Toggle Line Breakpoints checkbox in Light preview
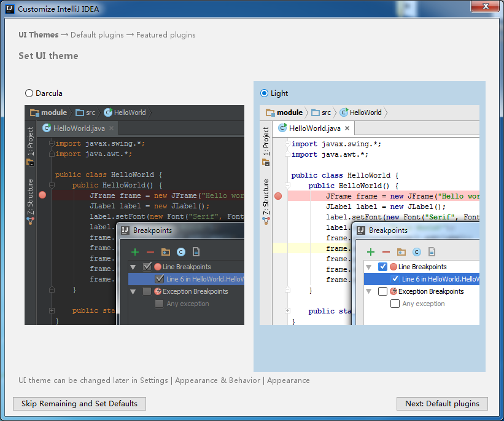Image resolution: width=504 pixels, height=421 pixels. 382,267
